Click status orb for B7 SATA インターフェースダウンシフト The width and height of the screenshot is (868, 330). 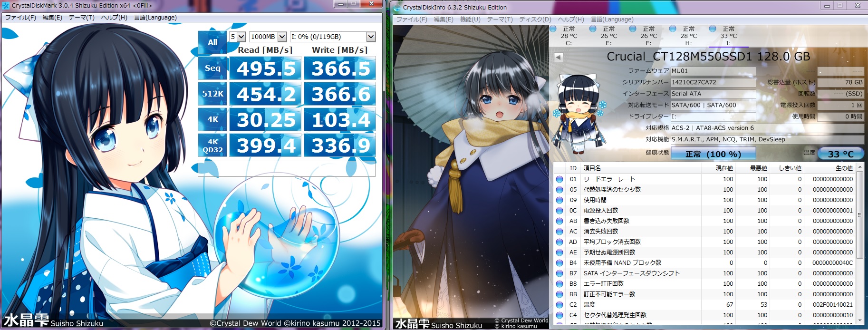[x=559, y=273]
